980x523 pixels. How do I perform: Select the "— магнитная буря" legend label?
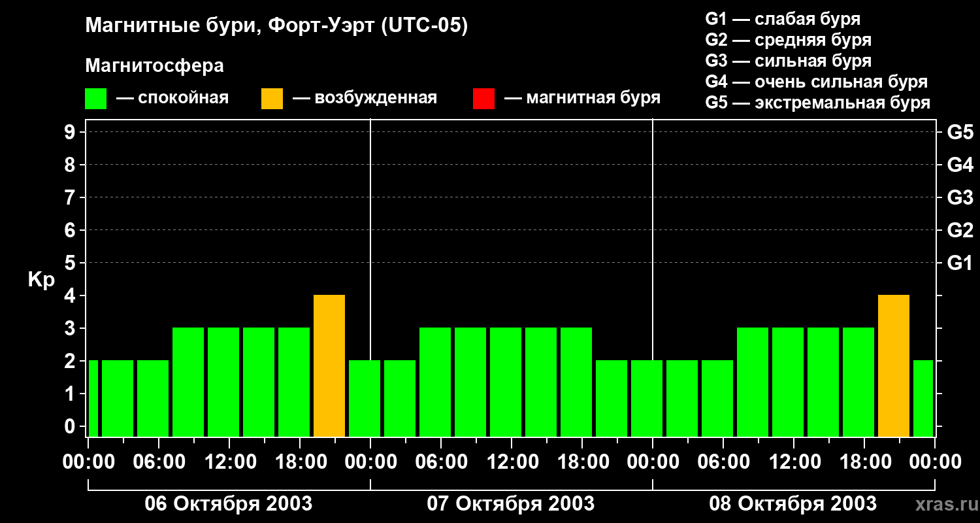click(582, 99)
